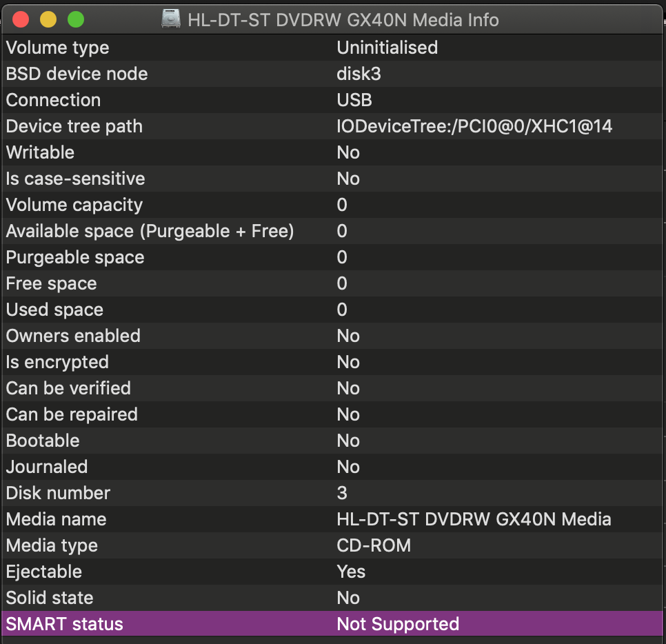The image size is (666, 644).
Task: Select the 'BSD device node' label
Action: (77, 74)
